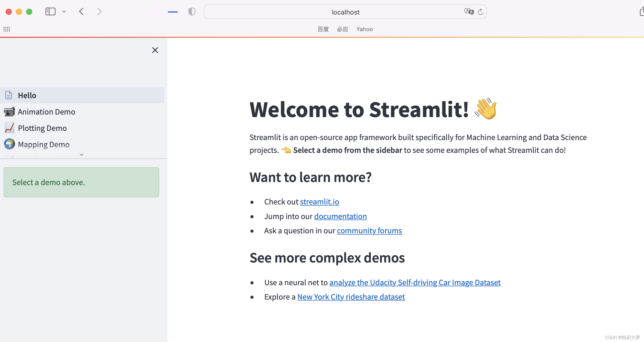644x342 pixels.
Task: Expand more pages in sidebar navigation
Action: (x=81, y=155)
